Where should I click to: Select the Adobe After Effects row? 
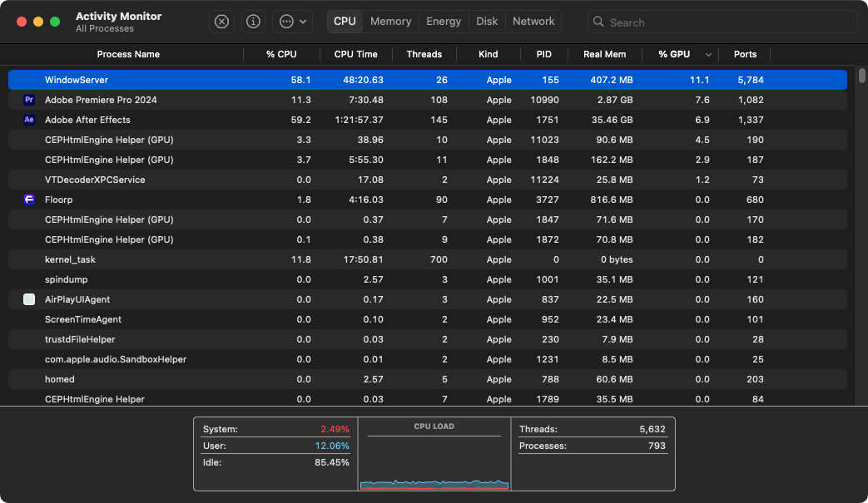point(428,120)
